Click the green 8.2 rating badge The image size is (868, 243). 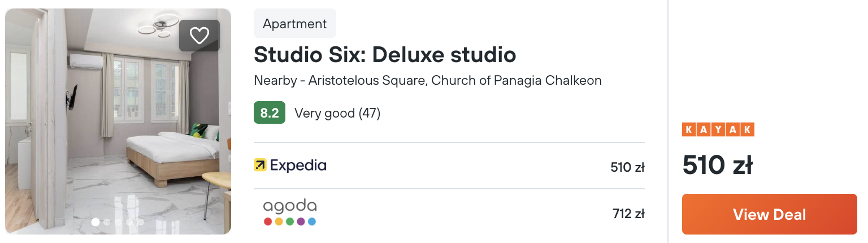point(270,113)
